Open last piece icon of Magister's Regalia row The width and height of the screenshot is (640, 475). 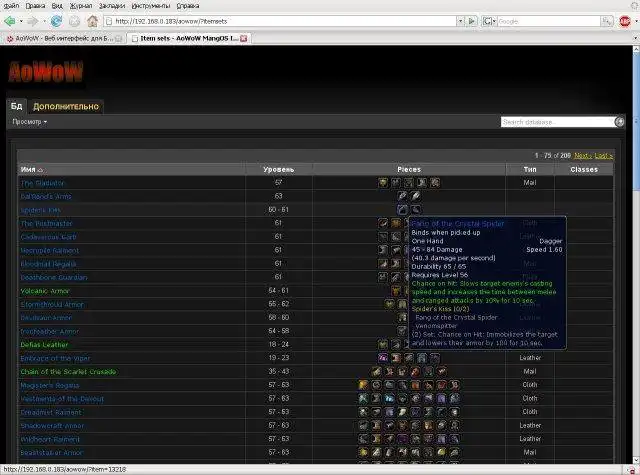[455, 385]
